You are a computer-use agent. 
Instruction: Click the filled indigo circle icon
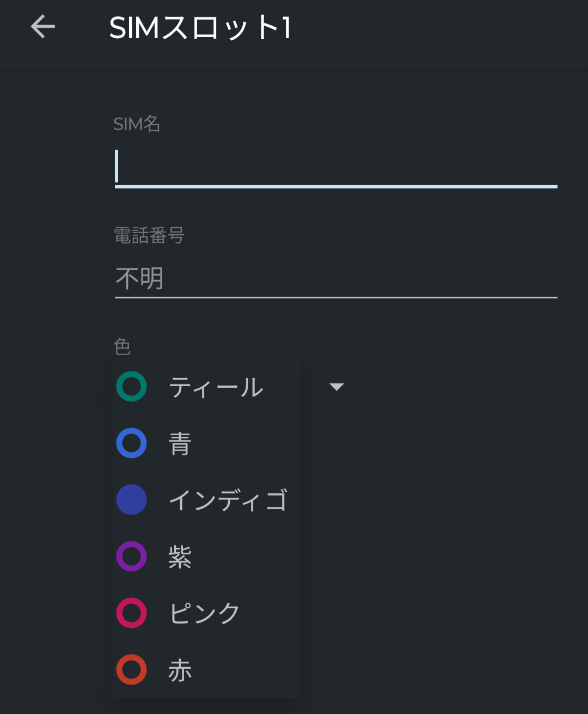coord(132,499)
